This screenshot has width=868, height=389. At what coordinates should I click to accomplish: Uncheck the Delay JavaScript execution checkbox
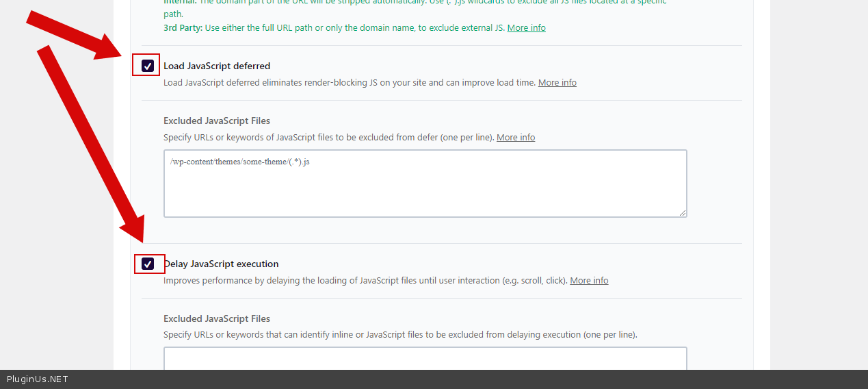(x=148, y=264)
